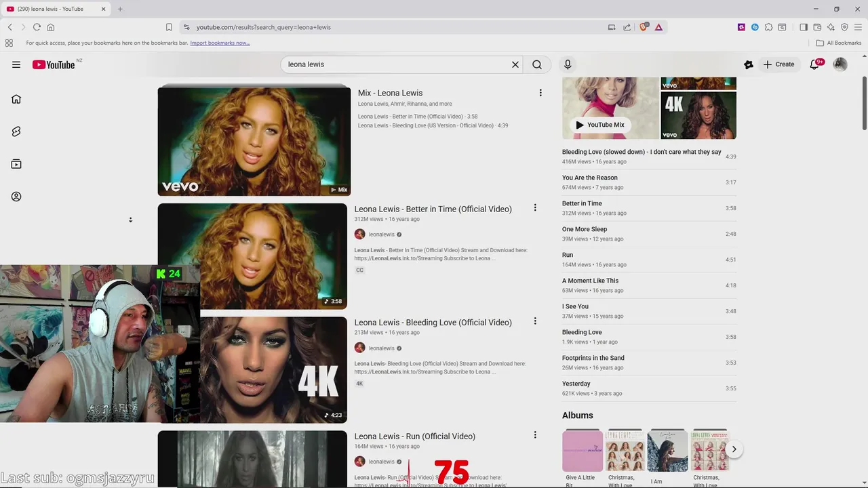Click the Create button
Viewport: 868px width, 488px height.
[x=778, y=64]
